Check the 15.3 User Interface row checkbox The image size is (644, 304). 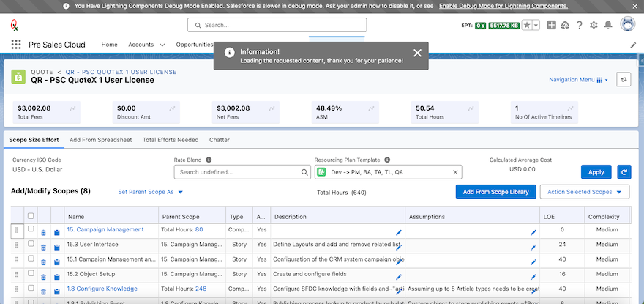pos(31,243)
